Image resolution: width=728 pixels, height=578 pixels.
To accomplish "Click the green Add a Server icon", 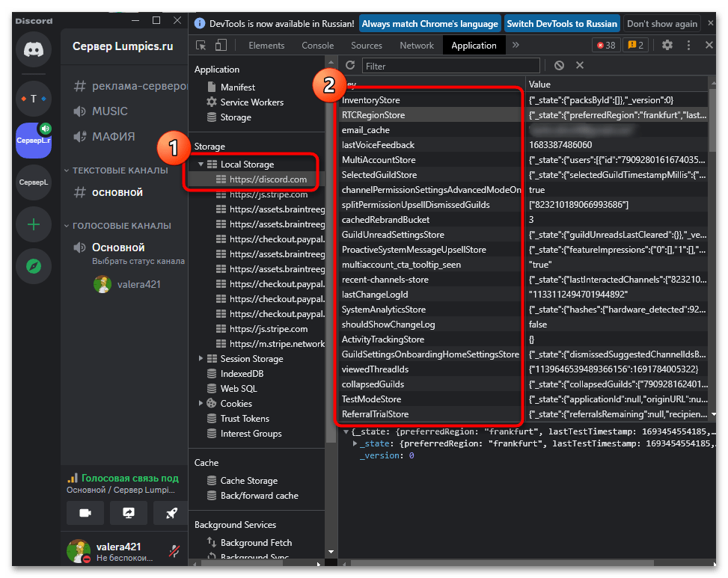I will [33, 224].
